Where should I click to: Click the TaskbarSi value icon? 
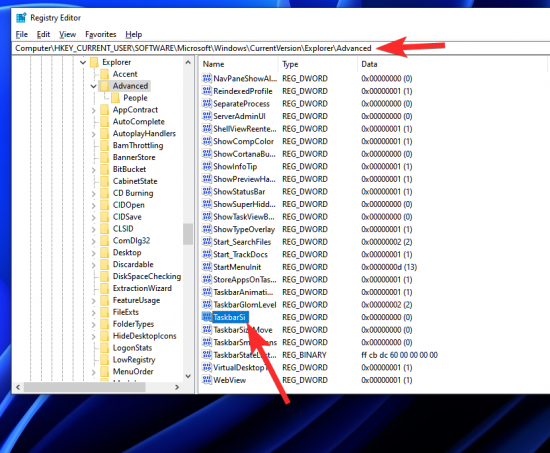point(207,317)
